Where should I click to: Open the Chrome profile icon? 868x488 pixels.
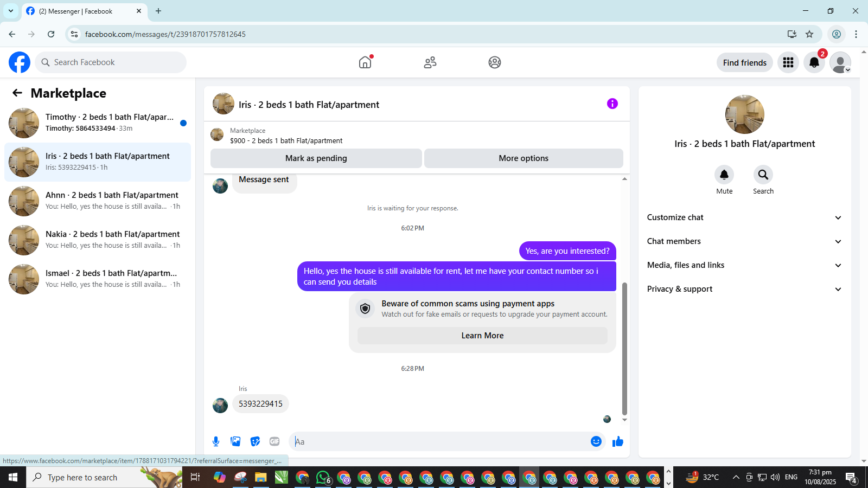837,34
